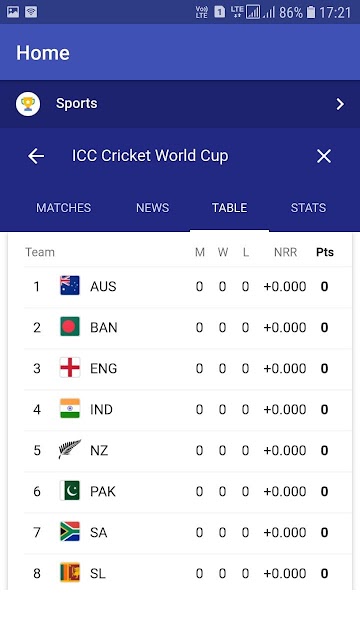Go to the STATS tab
Screen dimensions: 360x640
[x=308, y=208]
